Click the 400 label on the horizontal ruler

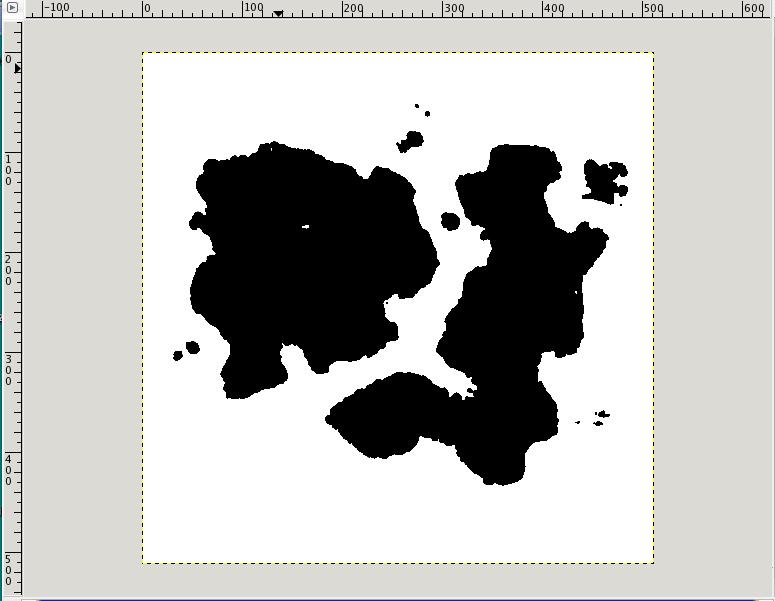point(554,8)
